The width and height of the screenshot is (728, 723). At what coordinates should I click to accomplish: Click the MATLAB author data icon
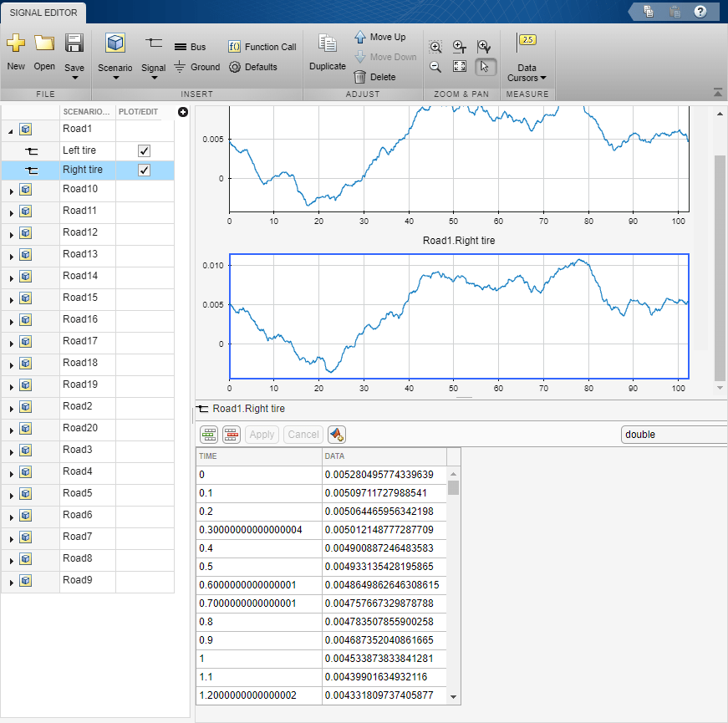[x=336, y=434]
